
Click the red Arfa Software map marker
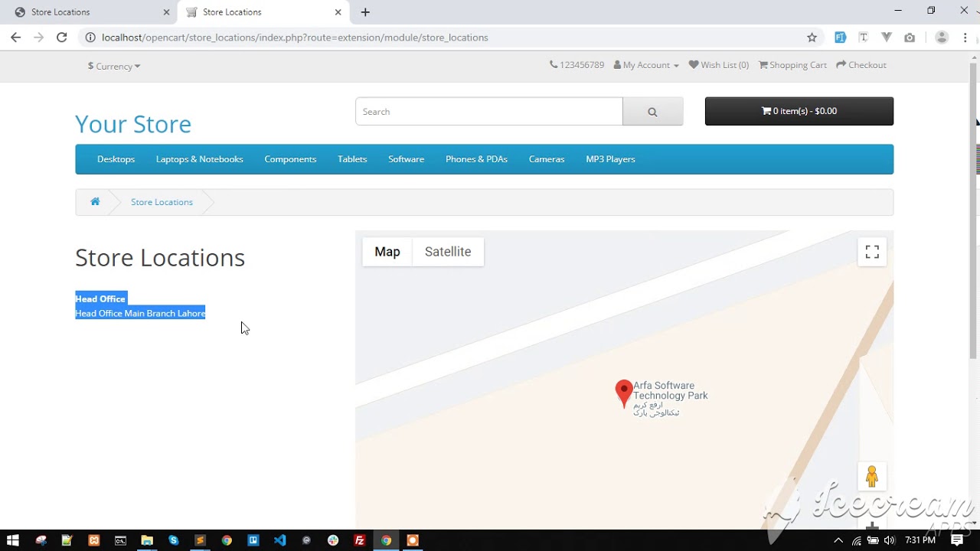624,393
